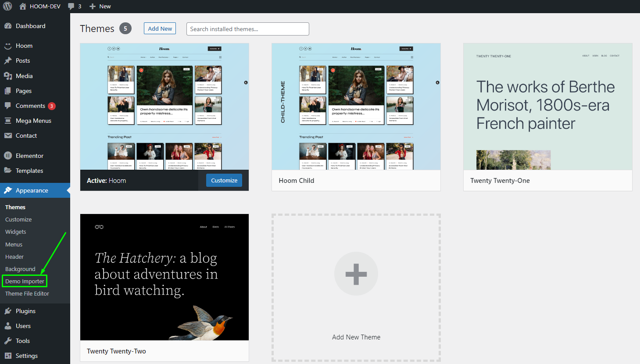Open Demo Importer submenu item
This screenshot has width=640, height=364.
point(25,281)
